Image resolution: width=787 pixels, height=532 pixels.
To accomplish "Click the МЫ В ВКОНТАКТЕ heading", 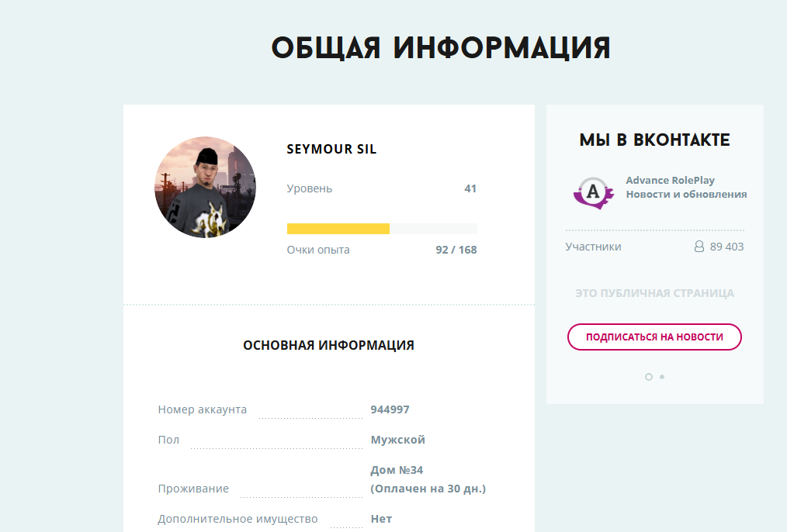I will (x=654, y=140).
